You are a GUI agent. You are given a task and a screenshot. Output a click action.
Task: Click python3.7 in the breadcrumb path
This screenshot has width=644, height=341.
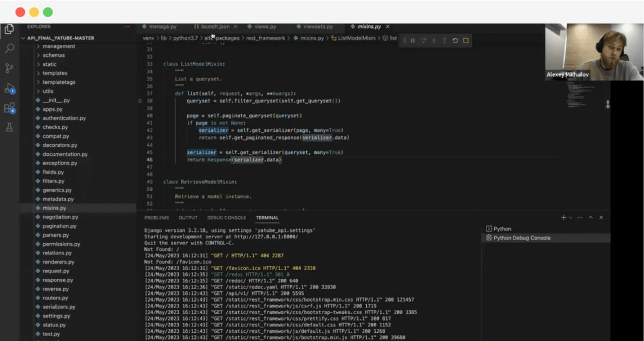[185, 38]
